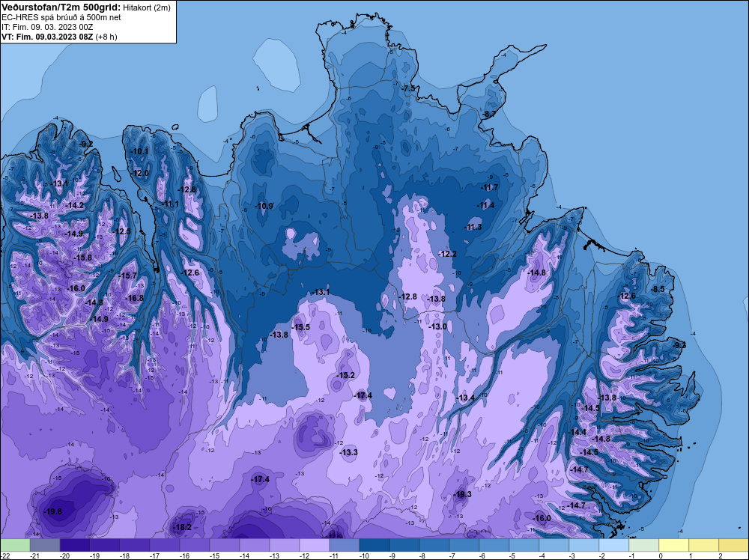Click the -11.1 temperature value
749x560 pixels.
(x=170, y=204)
